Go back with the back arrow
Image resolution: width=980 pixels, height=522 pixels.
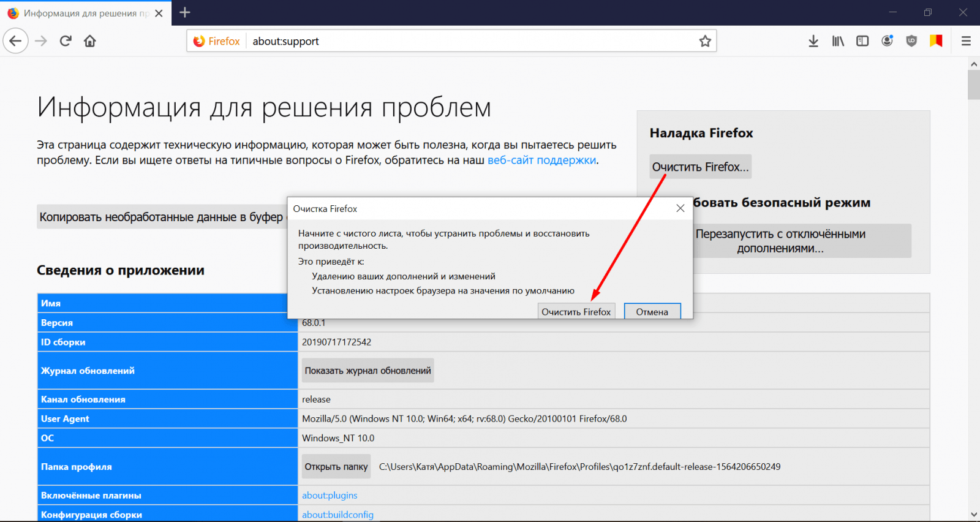[x=16, y=41]
